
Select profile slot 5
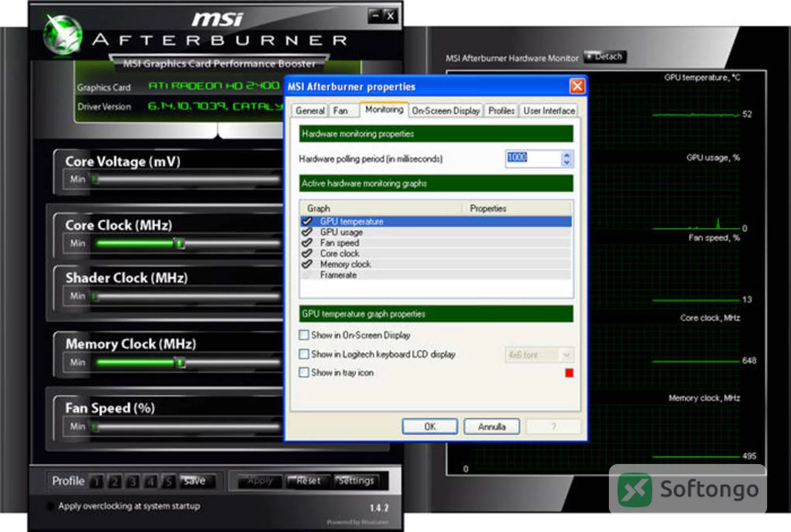pos(168,481)
